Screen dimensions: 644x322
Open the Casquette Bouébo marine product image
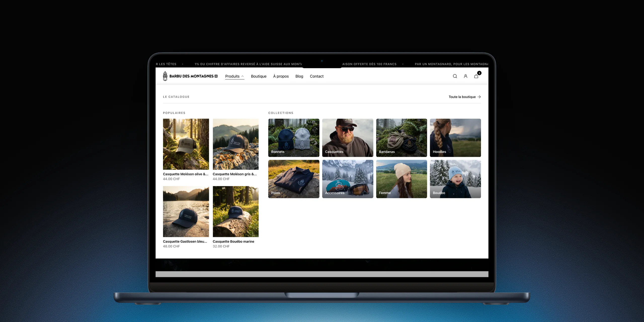tap(236, 212)
